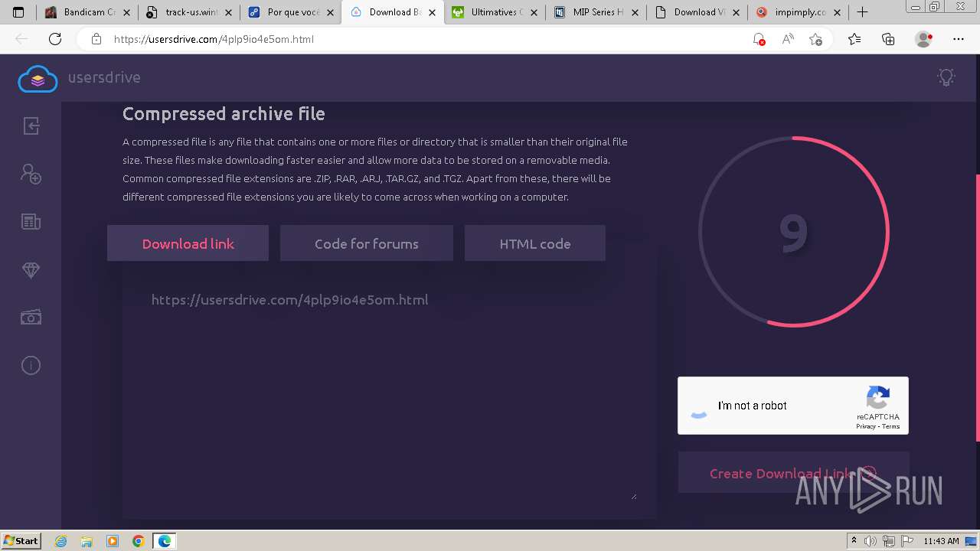Click the usersdrive cloud logo
Image resolution: width=980 pixels, height=551 pixels.
click(38, 78)
